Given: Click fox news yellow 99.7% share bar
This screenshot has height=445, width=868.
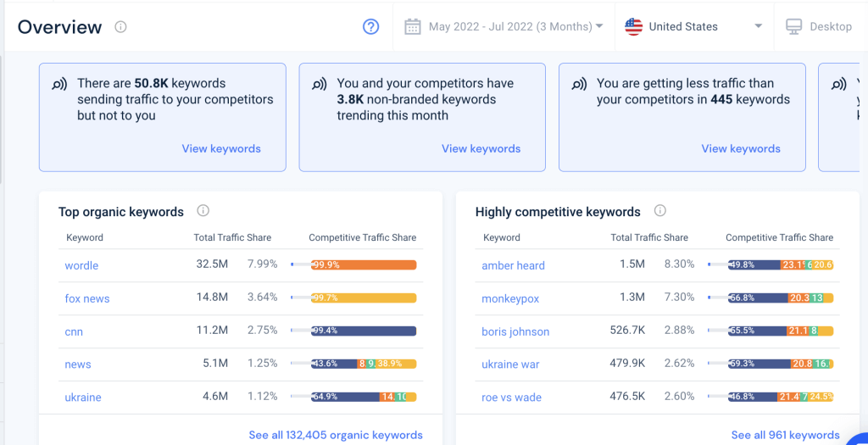Looking at the screenshot, I should [x=364, y=298].
